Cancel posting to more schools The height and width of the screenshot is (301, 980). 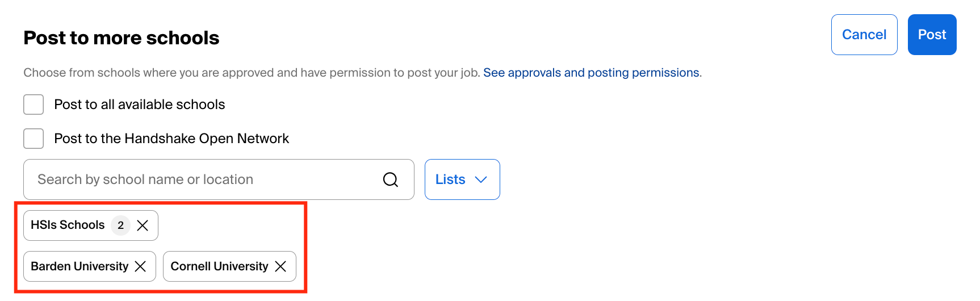point(864,35)
